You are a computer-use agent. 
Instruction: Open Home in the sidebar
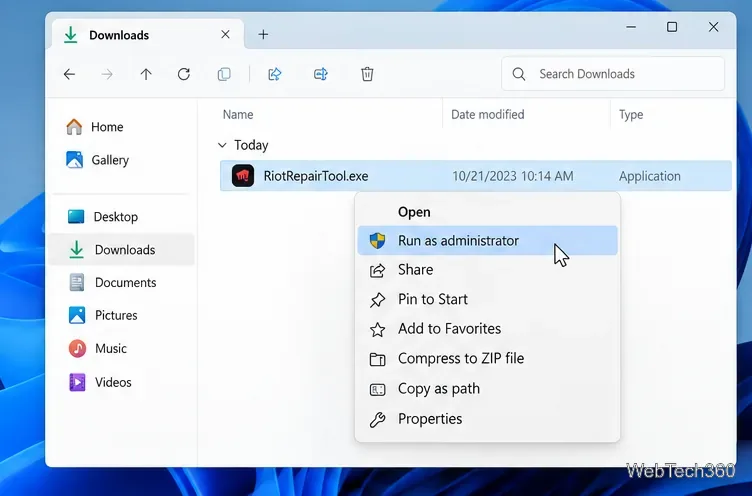pos(107,127)
